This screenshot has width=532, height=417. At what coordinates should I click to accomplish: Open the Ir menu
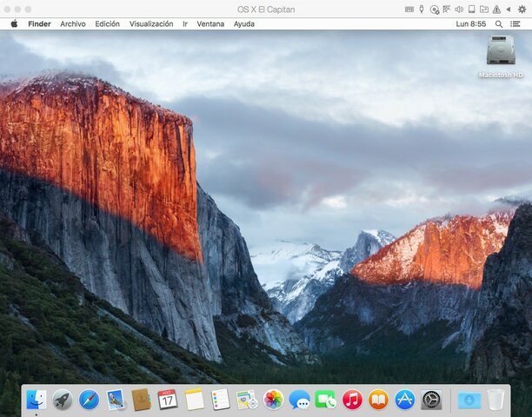[x=185, y=24]
